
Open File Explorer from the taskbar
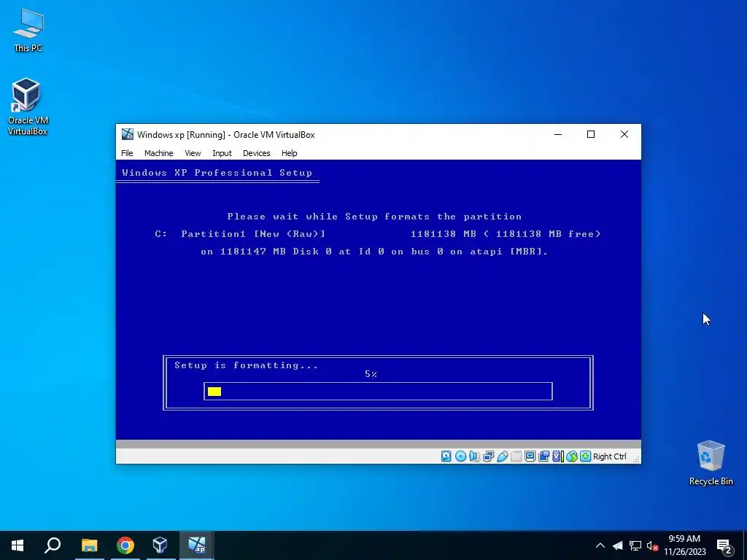click(89, 545)
